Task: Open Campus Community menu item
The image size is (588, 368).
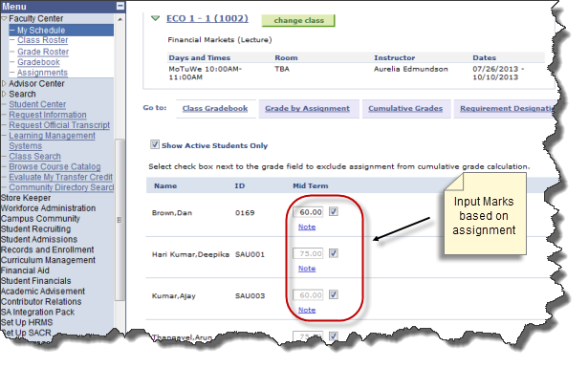Action: coord(40,219)
